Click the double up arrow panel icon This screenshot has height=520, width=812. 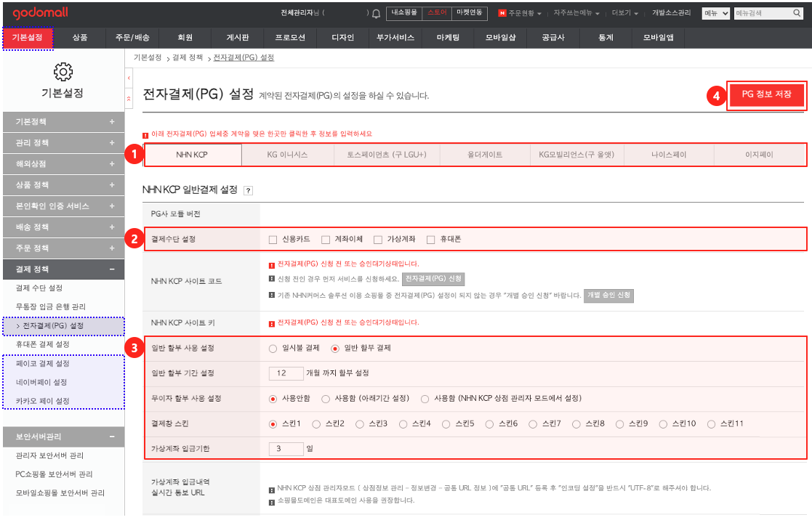click(x=129, y=97)
